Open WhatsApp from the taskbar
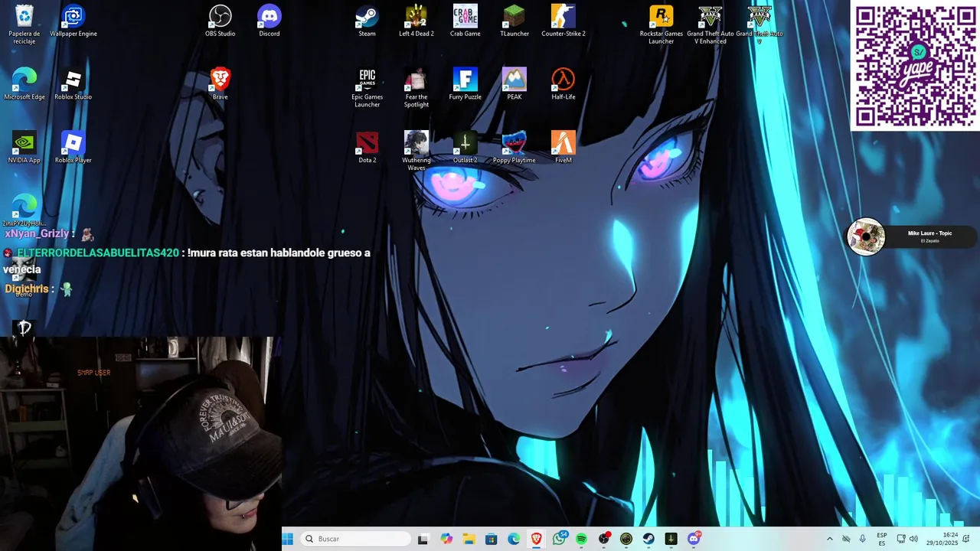This screenshot has height=551, width=980. [560, 539]
